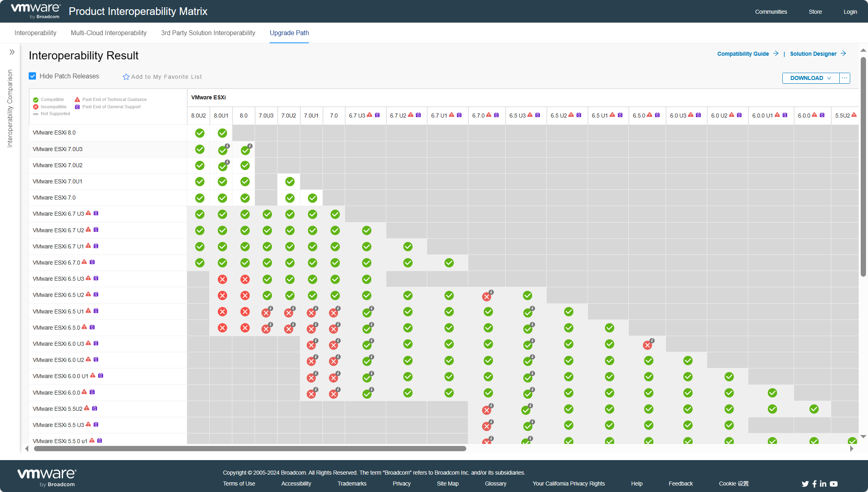868x492 pixels.
Task: Click the Twitter icon in footer
Action: (x=805, y=484)
